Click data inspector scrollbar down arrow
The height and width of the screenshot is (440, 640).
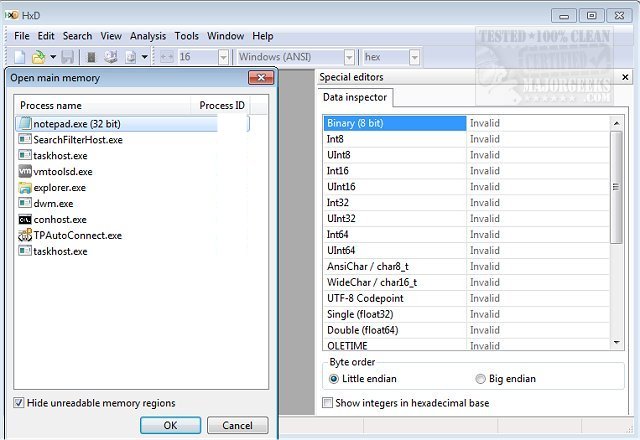pyautogui.click(x=616, y=342)
